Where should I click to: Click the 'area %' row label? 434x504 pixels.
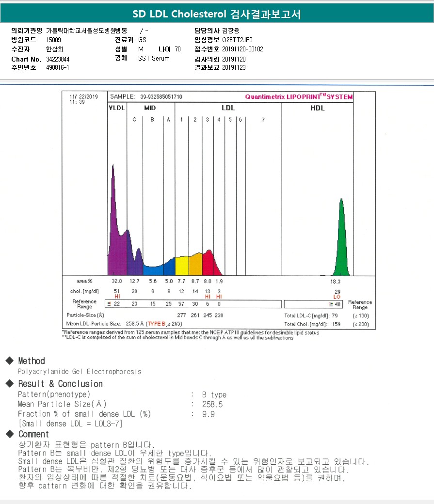[x=84, y=281]
